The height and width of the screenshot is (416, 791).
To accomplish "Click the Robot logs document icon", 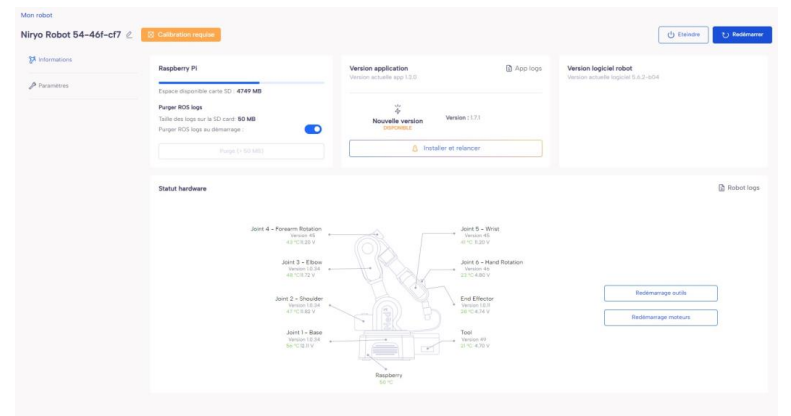I will [721, 188].
